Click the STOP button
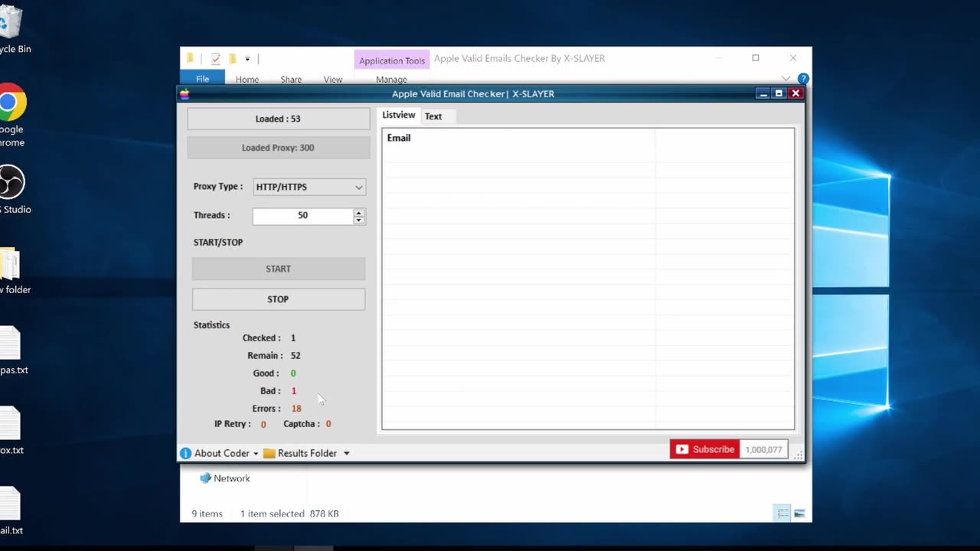 (279, 299)
